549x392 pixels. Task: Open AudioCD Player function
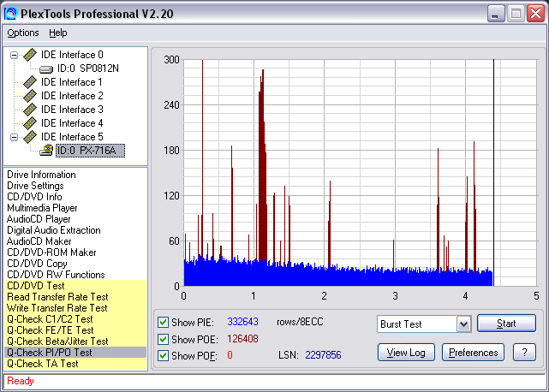pos(39,219)
